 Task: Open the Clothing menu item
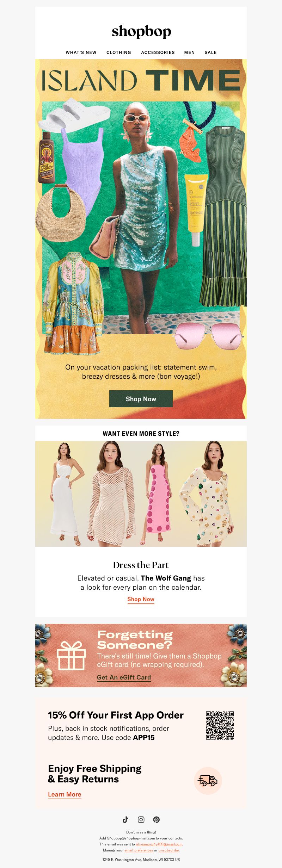coord(119,52)
